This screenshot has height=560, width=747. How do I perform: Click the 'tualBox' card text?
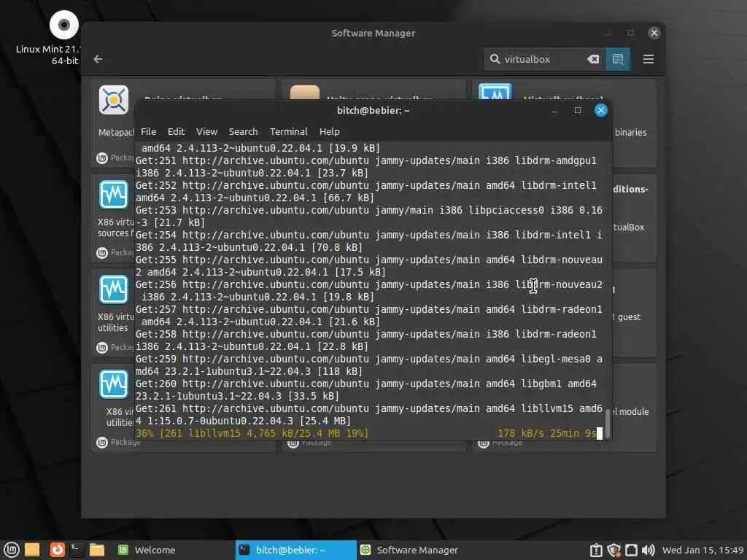tap(629, 227)
